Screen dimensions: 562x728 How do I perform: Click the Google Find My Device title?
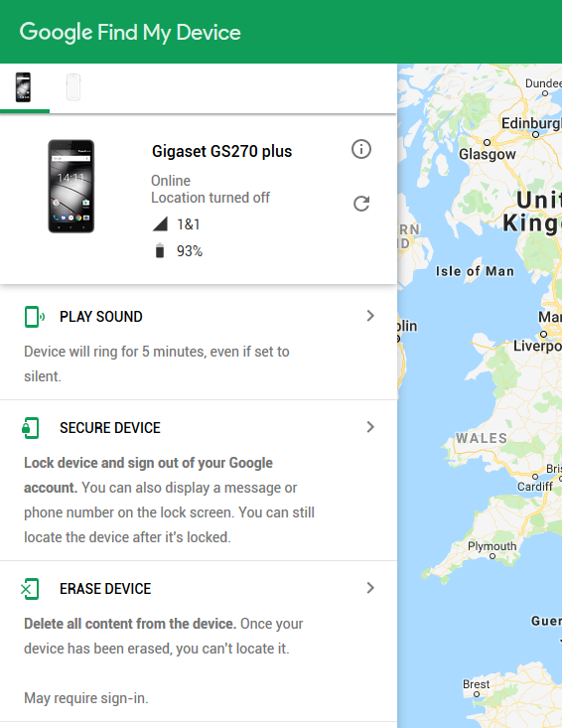click(130, 33)
